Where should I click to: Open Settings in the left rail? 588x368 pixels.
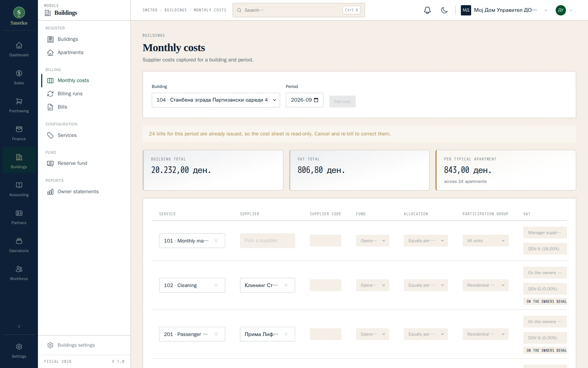[x=19, y=351]
